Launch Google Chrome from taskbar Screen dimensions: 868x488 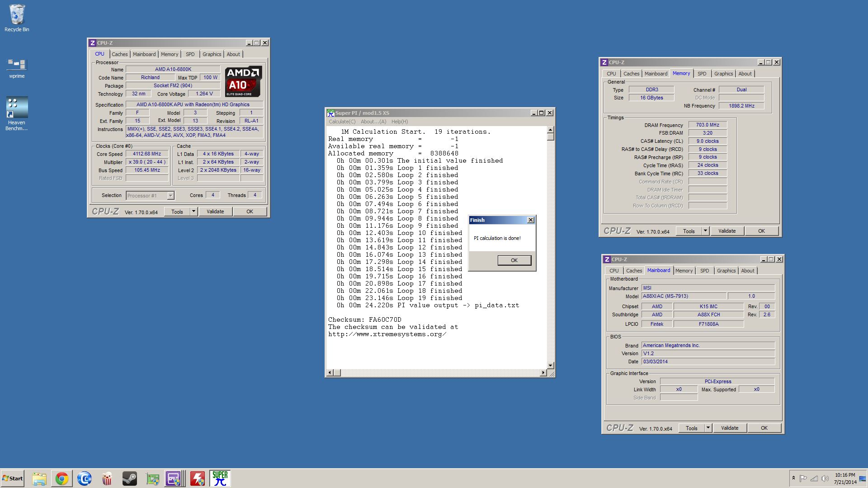pyautogui.click(x=62, y=479)
